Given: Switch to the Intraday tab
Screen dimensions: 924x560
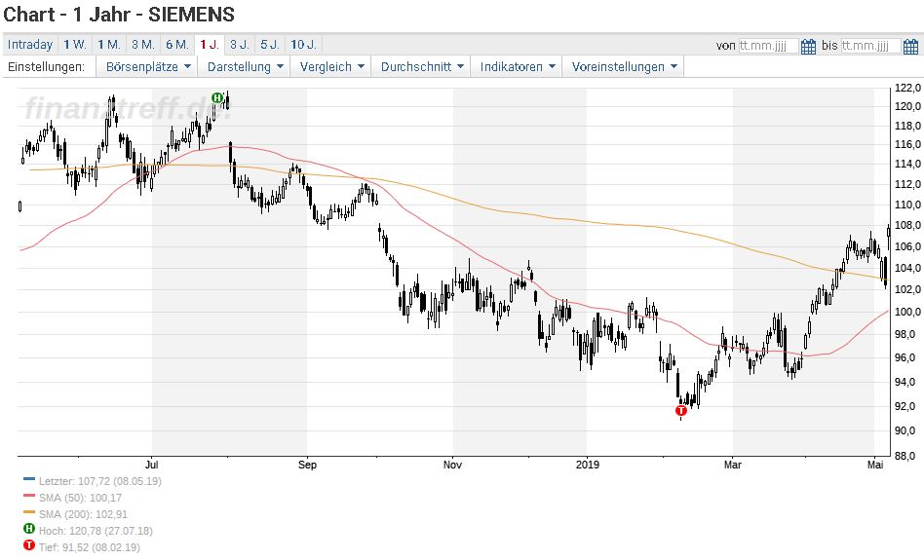Looking at the screenshot, I should 30,45.
